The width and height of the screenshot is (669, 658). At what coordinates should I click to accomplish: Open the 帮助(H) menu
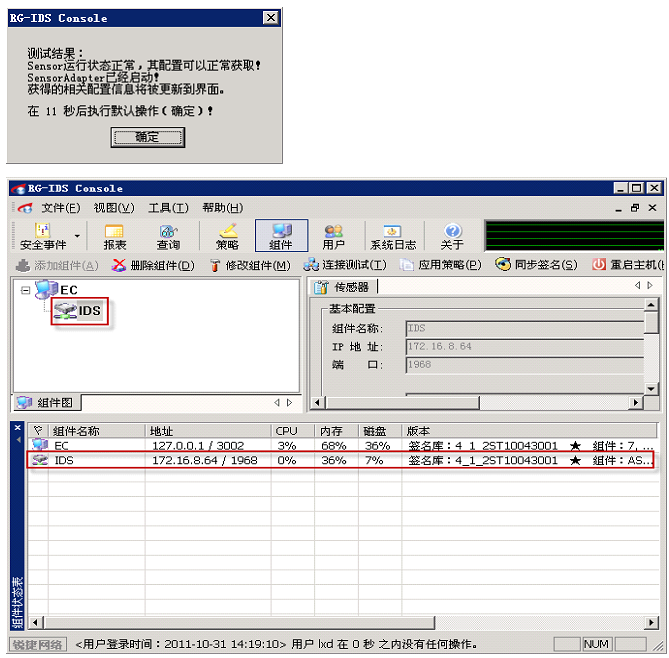tap(223, 208)
